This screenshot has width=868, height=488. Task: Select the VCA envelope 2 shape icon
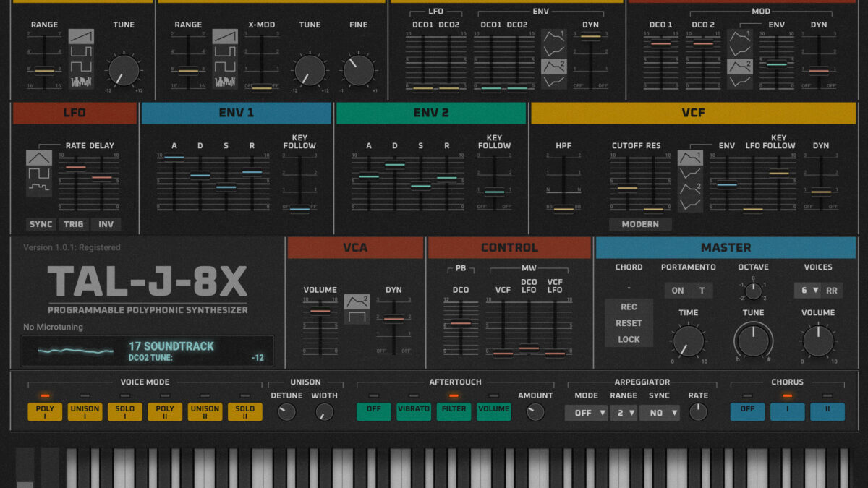click(x=356, y=301)
